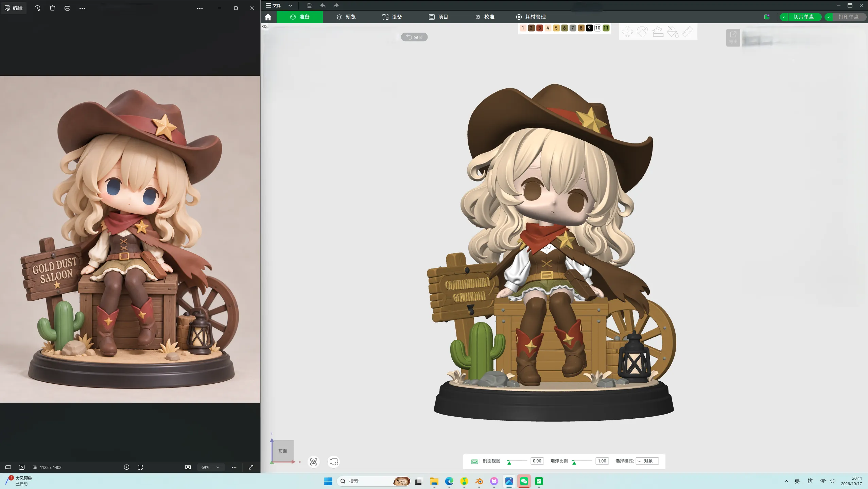
Task: Click the undo arrow in slicer title bar
Action: 323,5
